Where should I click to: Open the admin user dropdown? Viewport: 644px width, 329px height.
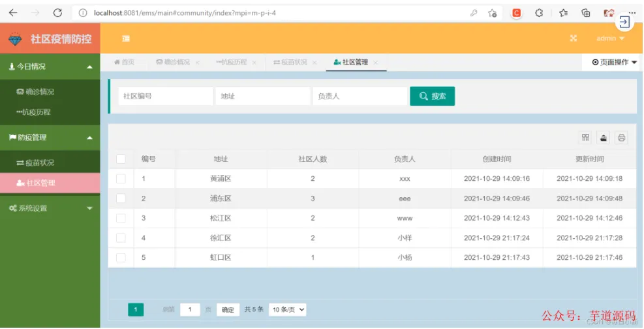(x=610, y=39)
